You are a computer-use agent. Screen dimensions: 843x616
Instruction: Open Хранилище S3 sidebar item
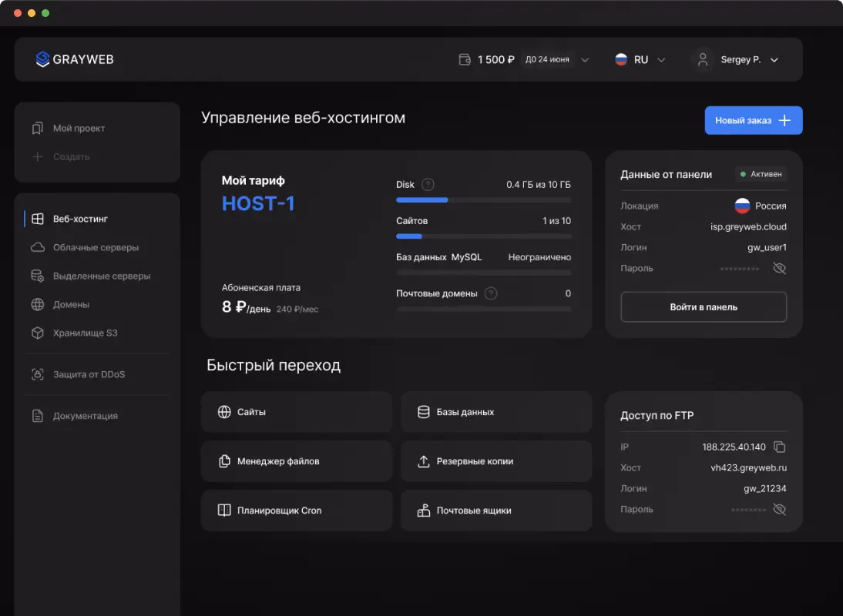pyautogui.click(x=97, y=333)
